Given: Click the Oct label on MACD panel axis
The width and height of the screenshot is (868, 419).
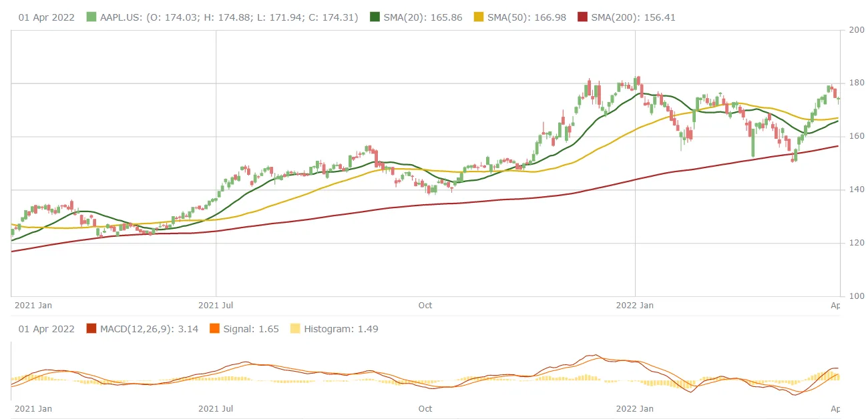Looking at the screenshot, I should (425, 408).
